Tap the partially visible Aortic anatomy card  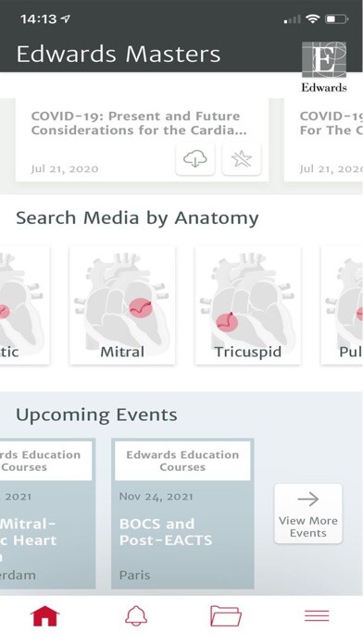click(x=25, y=305)
